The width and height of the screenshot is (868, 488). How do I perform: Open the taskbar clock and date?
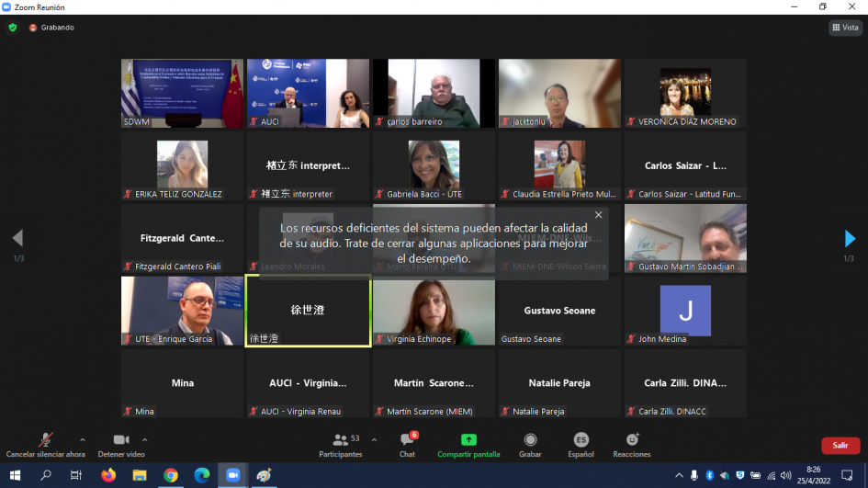coord(814,475)
